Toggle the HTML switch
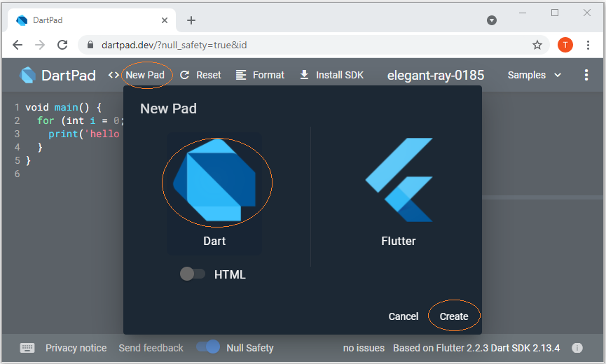 [x=193, y=274]
